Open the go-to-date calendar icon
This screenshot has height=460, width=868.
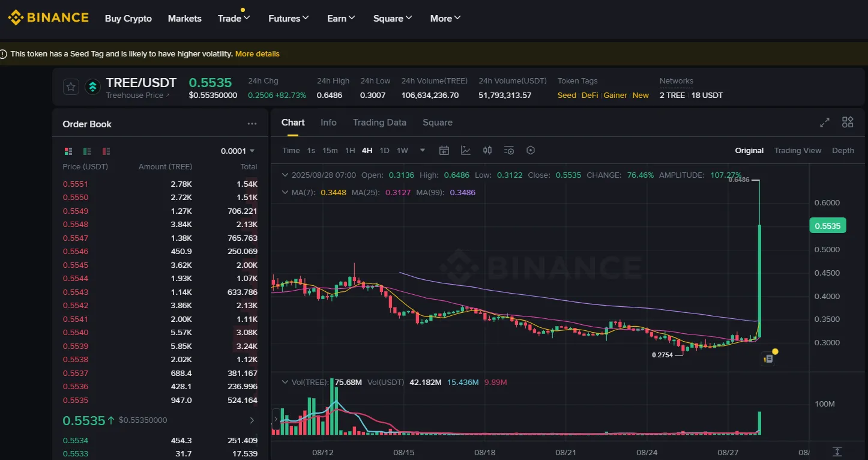tap(444, 151)
